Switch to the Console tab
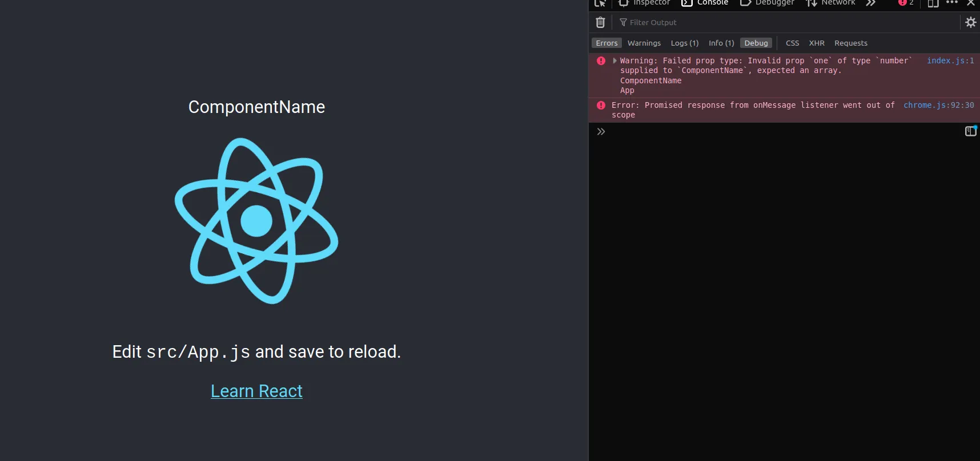This screenshot has width=980, height=461. (x=705, y=3)
